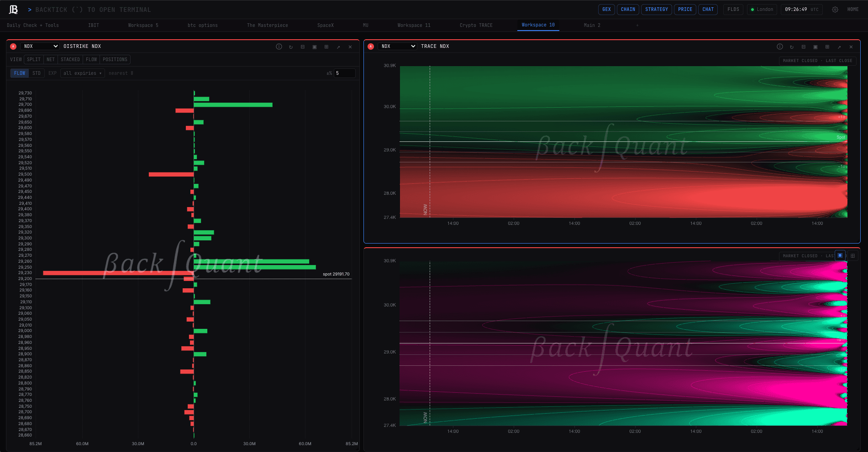Open the CHAT panel button
This screenshot has height=452, width=868.
[x=708, y=10]
